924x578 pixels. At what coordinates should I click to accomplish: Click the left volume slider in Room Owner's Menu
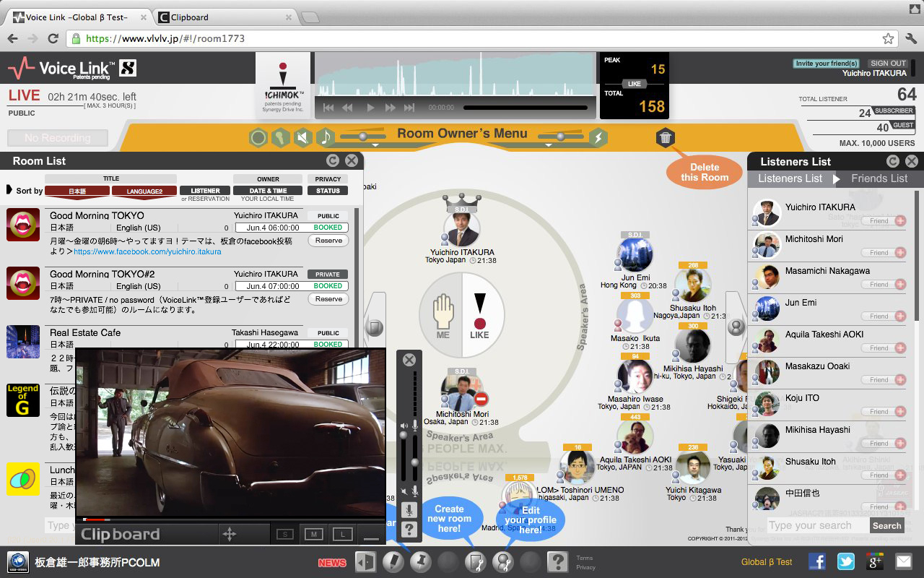point(362,136)
